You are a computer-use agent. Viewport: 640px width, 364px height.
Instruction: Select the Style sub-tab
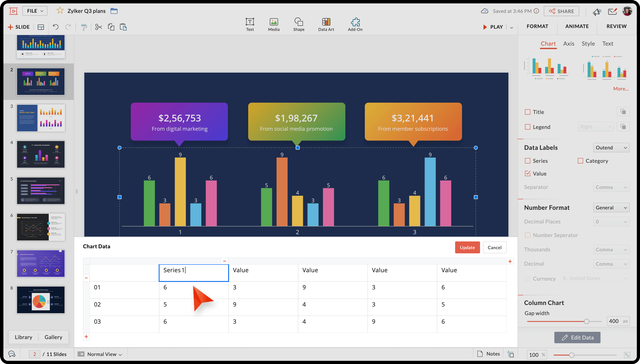[588, 44]
